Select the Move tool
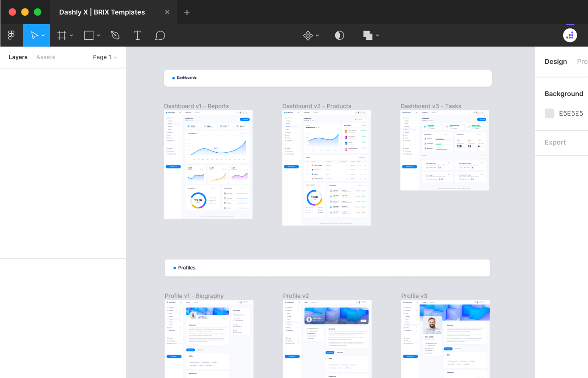 pos(34,35)
